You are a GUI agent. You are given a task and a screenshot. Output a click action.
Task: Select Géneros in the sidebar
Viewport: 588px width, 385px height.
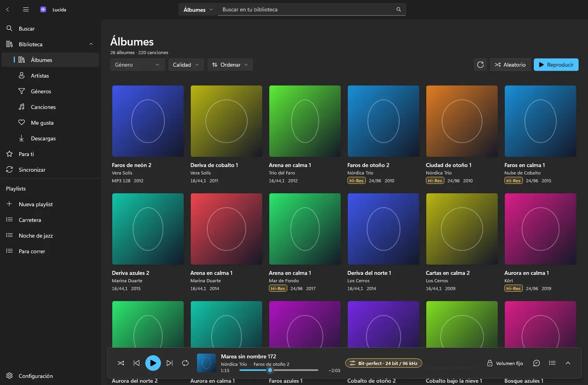click(x=50, y=91)
